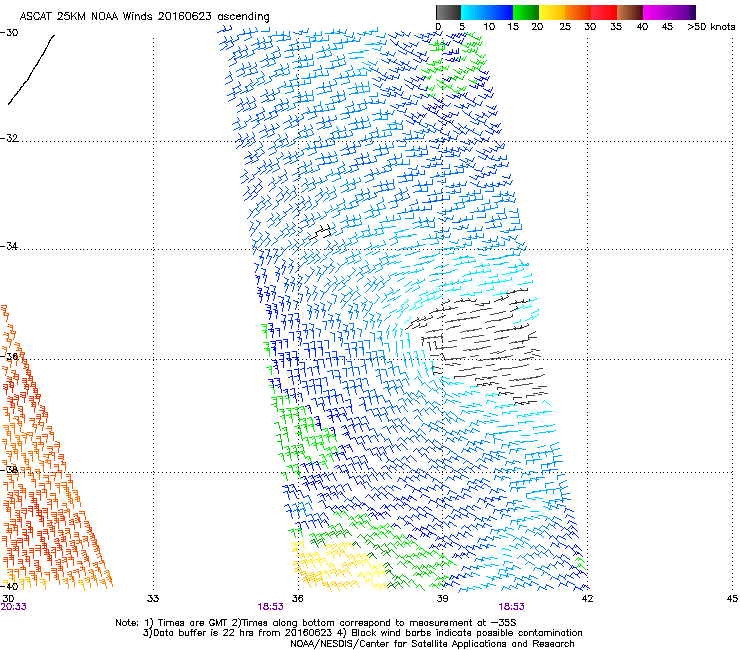
Task: Click the magenta 40-45 knots legend segment
Action: coord(656,12)
